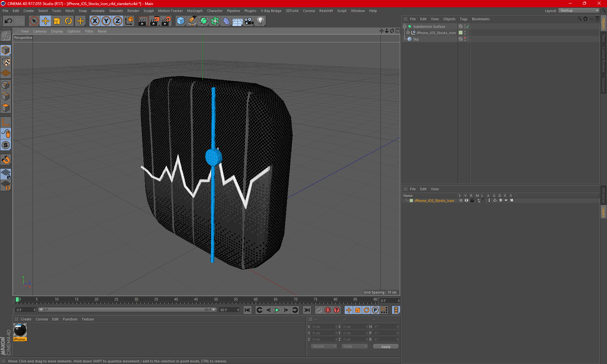Image resolution: width=607 pixels, height=364 pixels.
Task: Click the end frame 90 F field
Action: [x=229, y=310]
